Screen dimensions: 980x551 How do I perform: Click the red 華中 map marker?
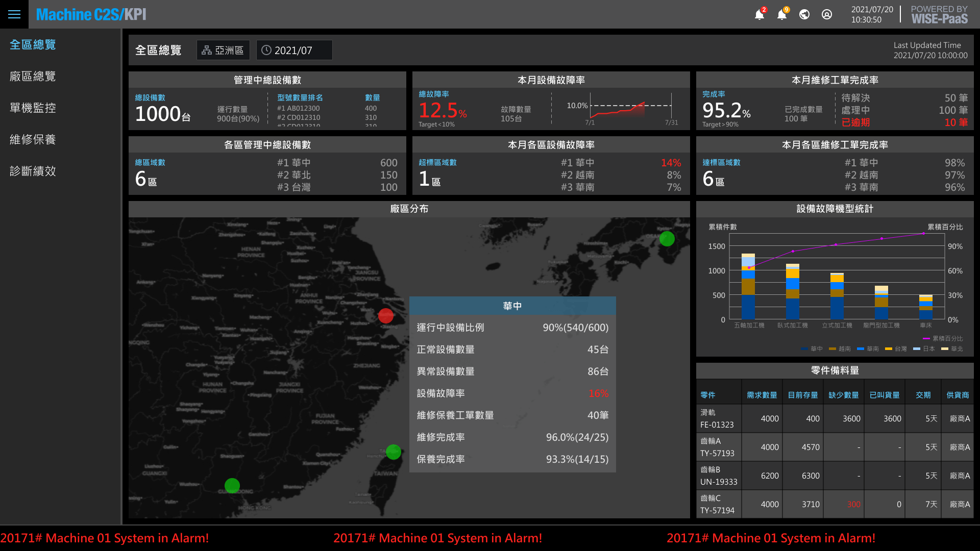coord(386,316)
